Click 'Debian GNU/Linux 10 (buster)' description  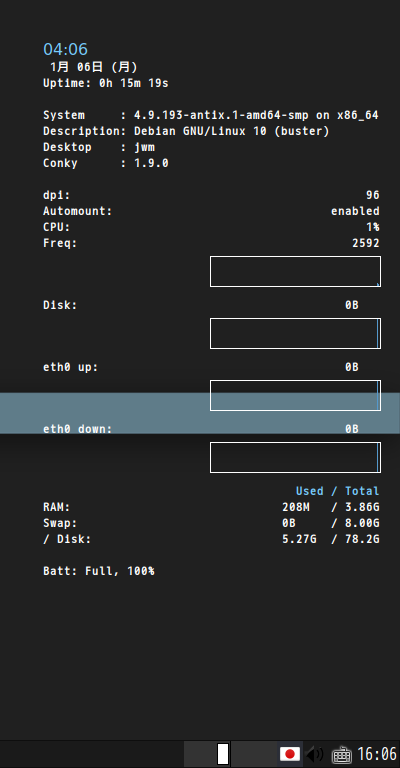[x=232, y=131]
